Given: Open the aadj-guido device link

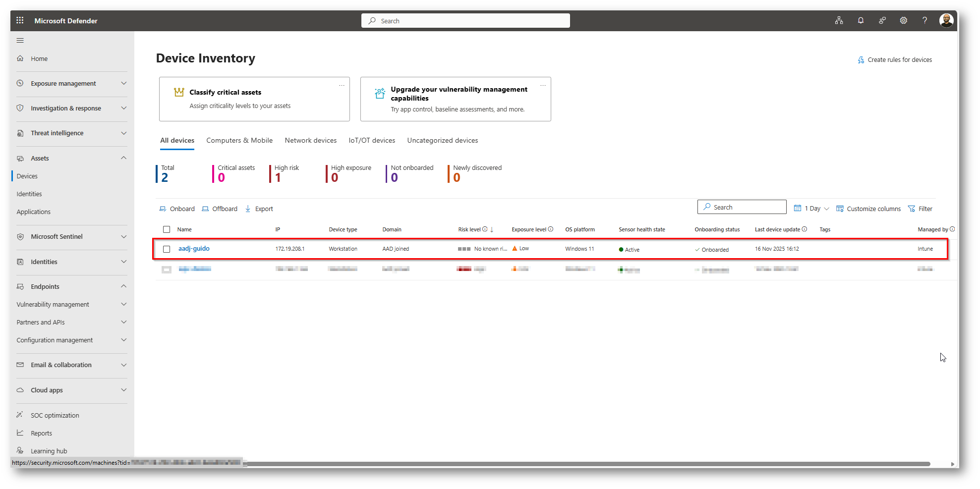Looking at the screenshot, I should pyautogui.click(x=194, y=249).
